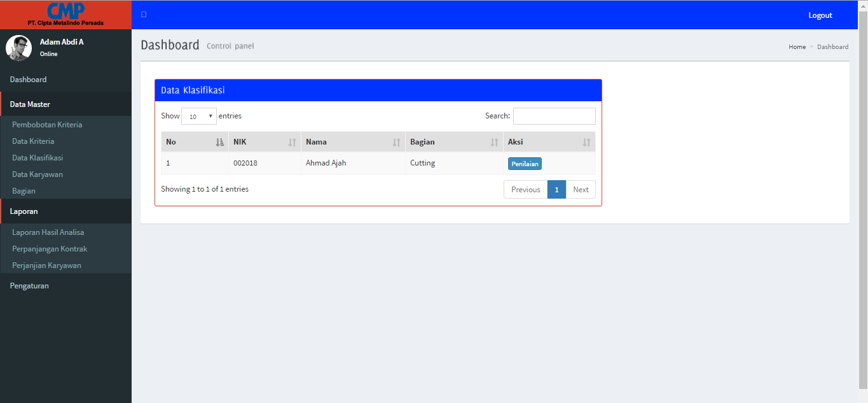Click the Dashboard breadcrumb text
The width and height of the screenshot is (868, 403).
(x=832, y=47)
